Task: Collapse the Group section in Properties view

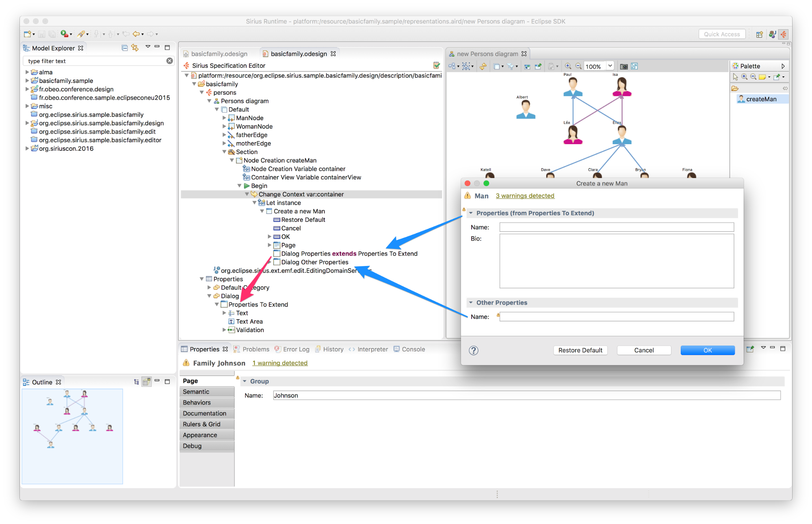Action: 245,381
